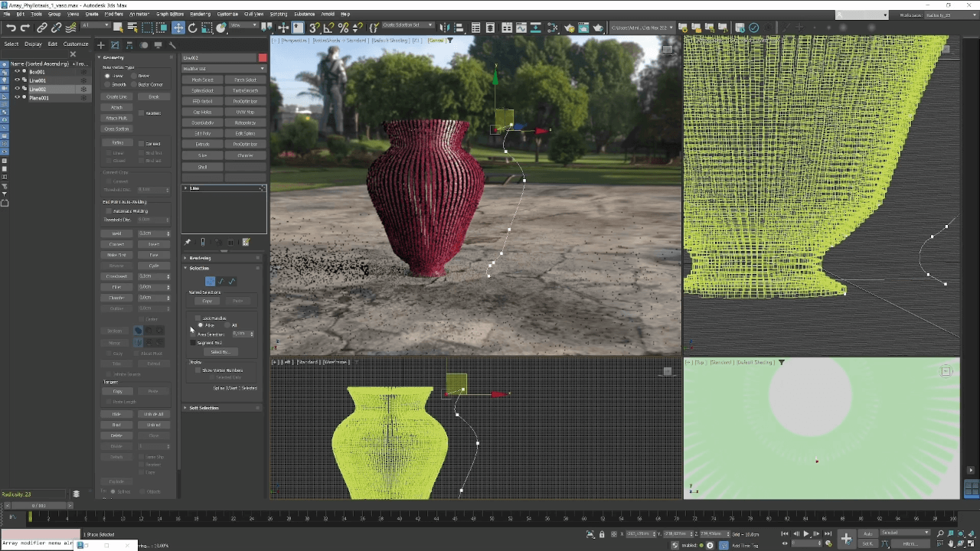This screenshot has height=551, width=980.
Task: Open the Rendering menu
Action: [200, 14]
